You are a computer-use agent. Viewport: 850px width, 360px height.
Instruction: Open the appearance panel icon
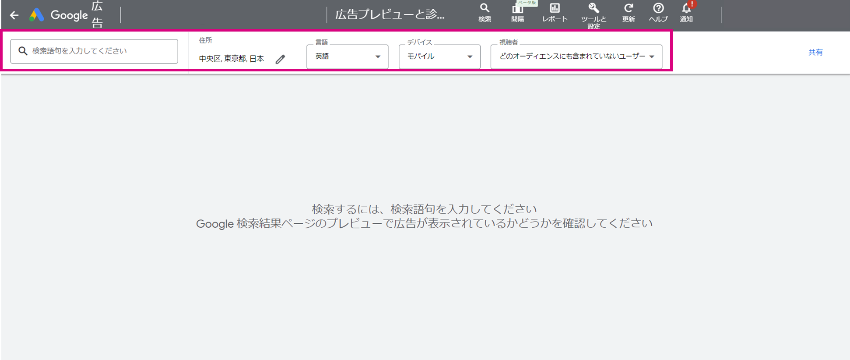(x=518, y=9)
